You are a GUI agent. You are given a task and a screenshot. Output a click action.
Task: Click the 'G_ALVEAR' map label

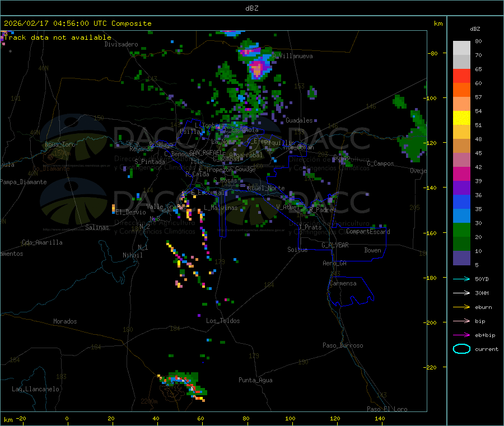335,245
